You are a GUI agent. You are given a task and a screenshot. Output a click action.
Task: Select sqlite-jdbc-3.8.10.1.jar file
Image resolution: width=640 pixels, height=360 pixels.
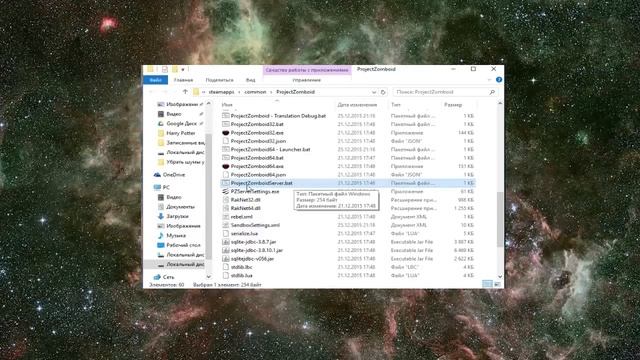(257, 250)
